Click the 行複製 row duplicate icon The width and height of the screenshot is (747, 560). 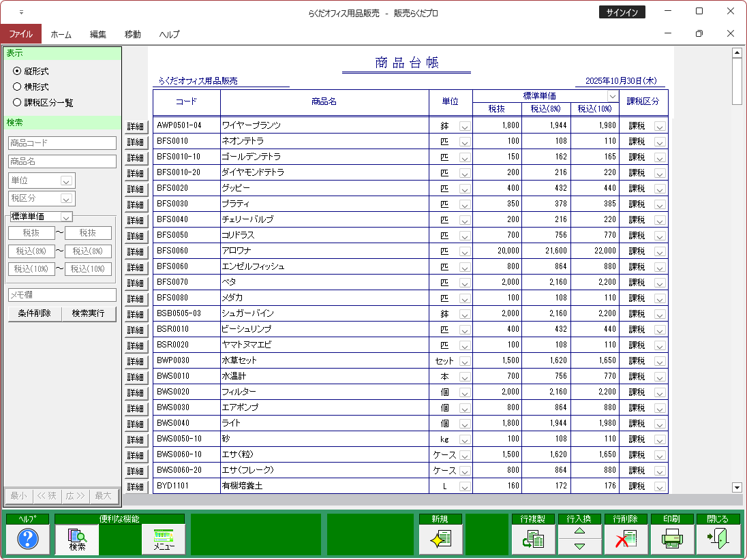(533, 539)
